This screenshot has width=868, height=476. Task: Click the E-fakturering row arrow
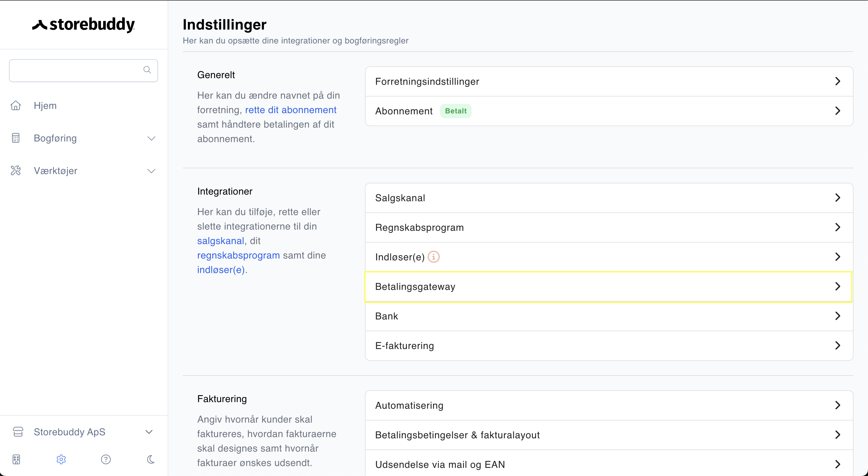coord(838,346)
